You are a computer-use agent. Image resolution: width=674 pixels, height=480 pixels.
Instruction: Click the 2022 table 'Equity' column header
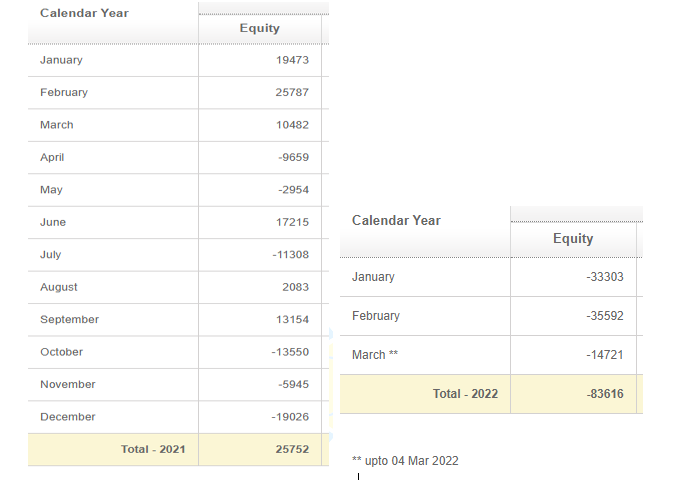[x=573, y=238]
